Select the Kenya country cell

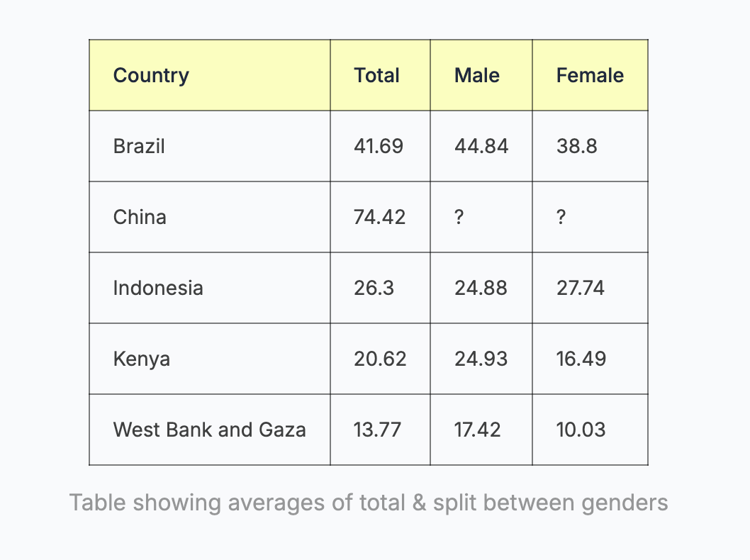pos(142,359)
